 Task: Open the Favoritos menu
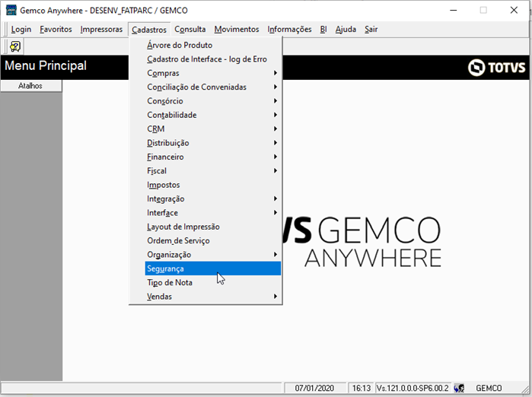pyautogui.click(x=56, y=30)
